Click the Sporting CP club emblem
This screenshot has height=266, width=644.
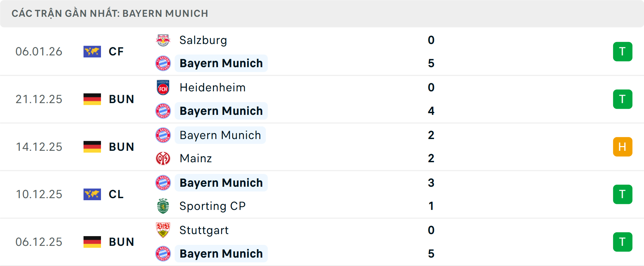click(163, 206)
